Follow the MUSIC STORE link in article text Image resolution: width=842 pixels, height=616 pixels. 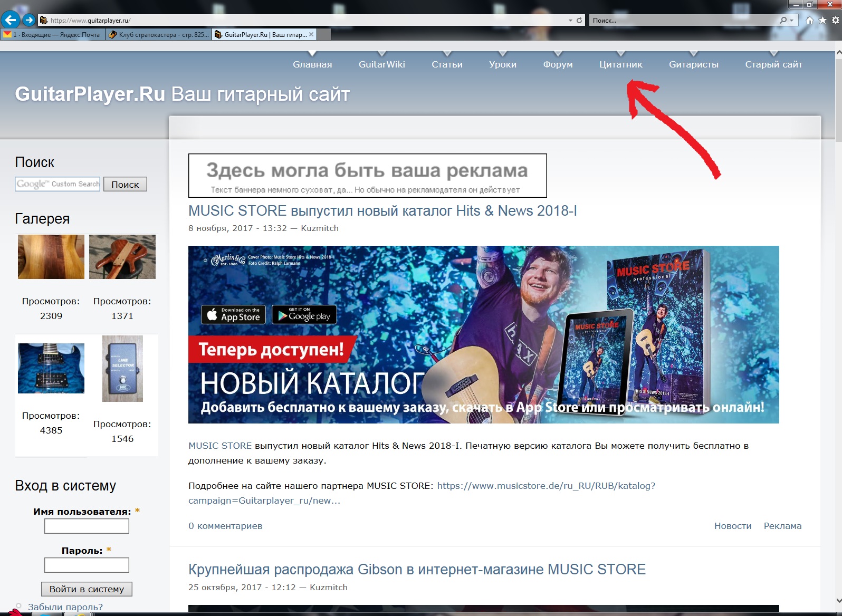tap(220, 446)
